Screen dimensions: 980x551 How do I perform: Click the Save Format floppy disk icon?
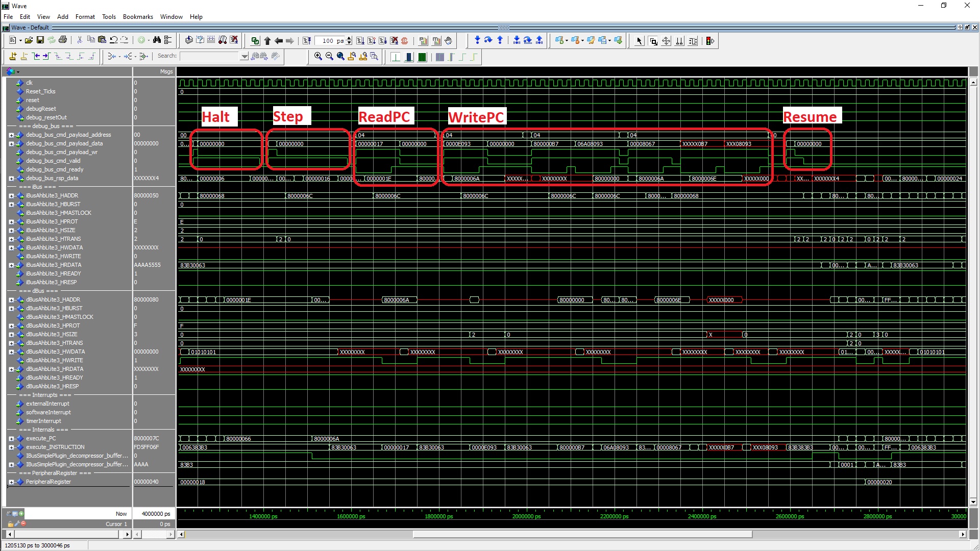(x=40, y=40)
